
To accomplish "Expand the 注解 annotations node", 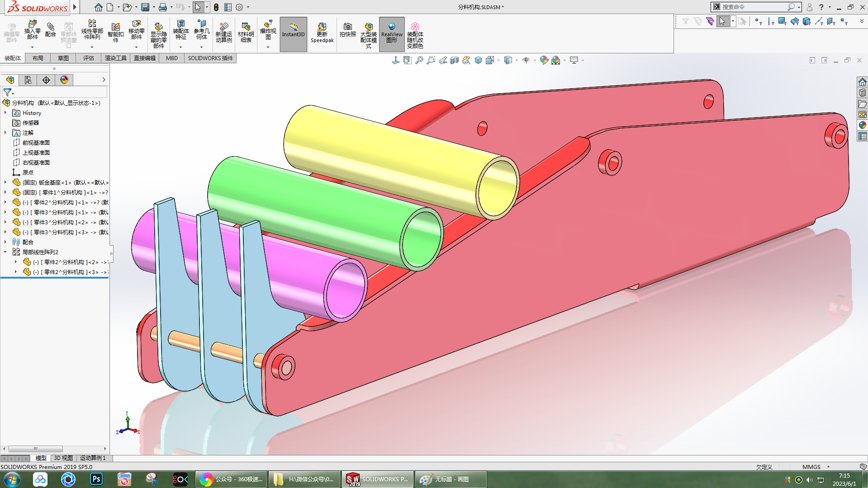I will 5,133.
